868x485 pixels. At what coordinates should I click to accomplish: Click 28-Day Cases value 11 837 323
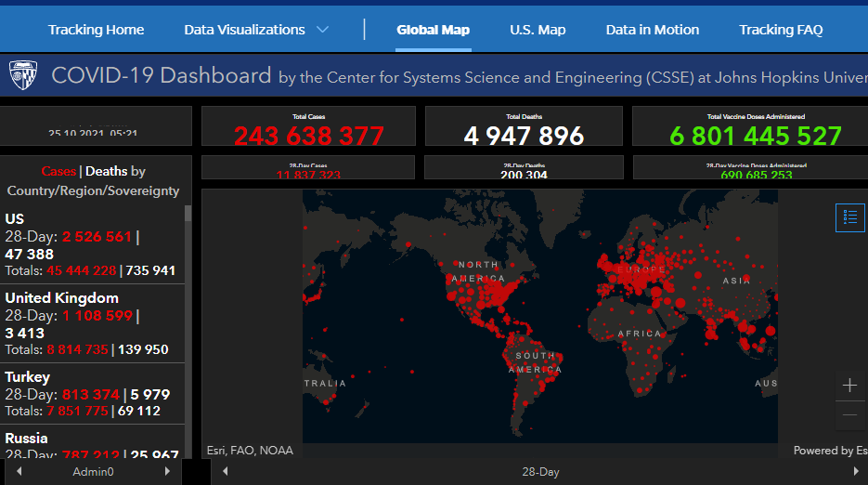[308, 175]
